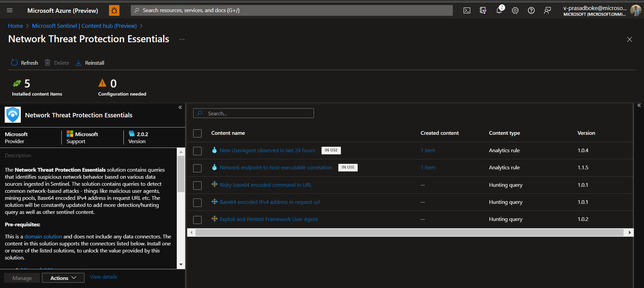Sort by Content type column header

pos(504,133)
